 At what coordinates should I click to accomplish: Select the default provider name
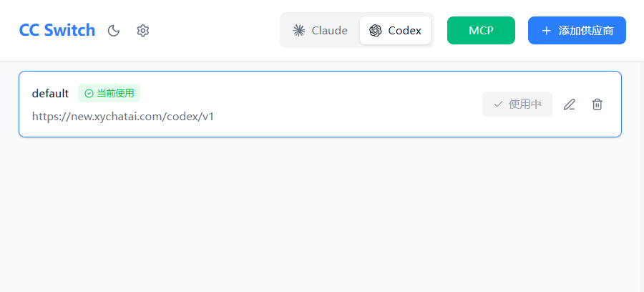pyautogui.click(x=50, y=93)
